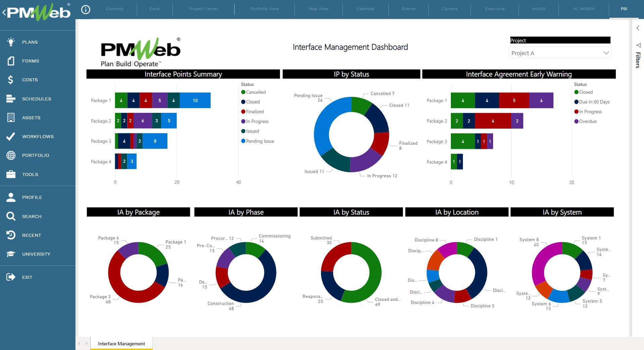Click the Search magnifier in sidebar

[11, 216]
